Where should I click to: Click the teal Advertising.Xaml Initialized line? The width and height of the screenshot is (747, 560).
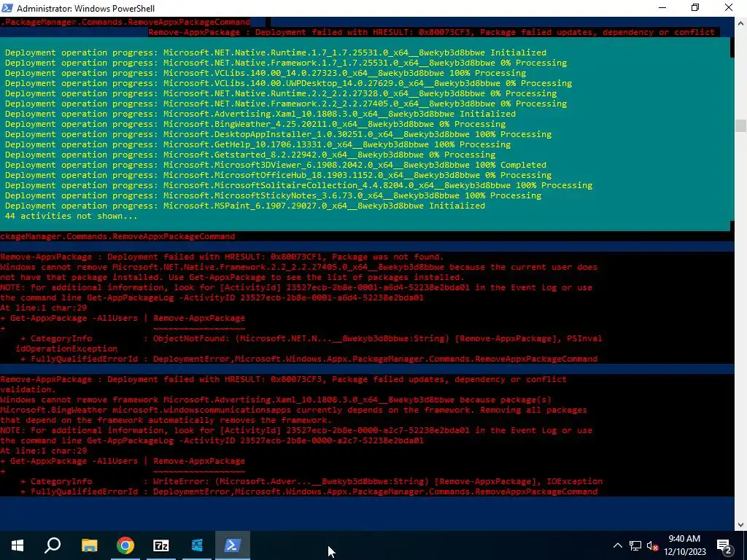pyautogui.click(x=260, y=114)
